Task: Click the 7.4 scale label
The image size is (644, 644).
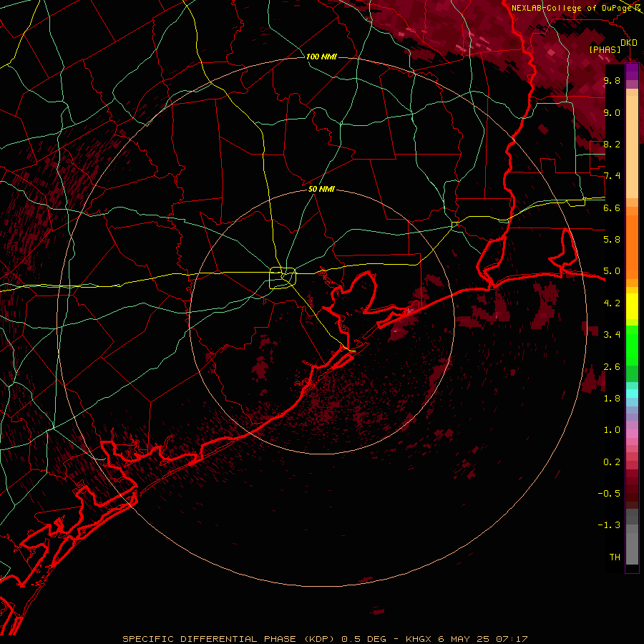Action: tap(612, 176)
